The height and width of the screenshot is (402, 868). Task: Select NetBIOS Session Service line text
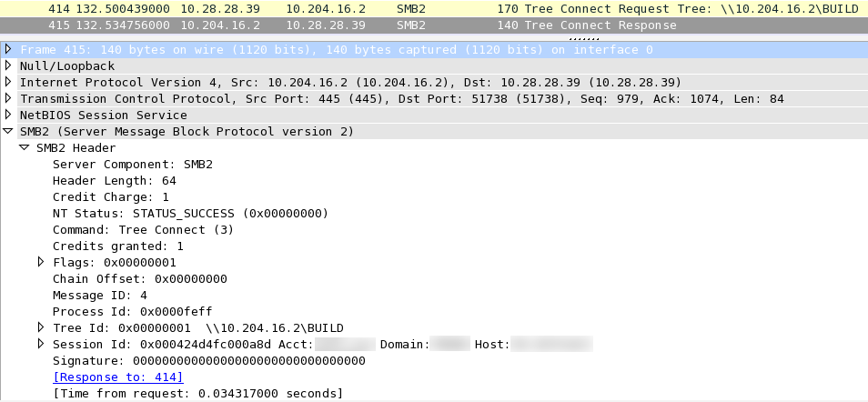(104, 115)
